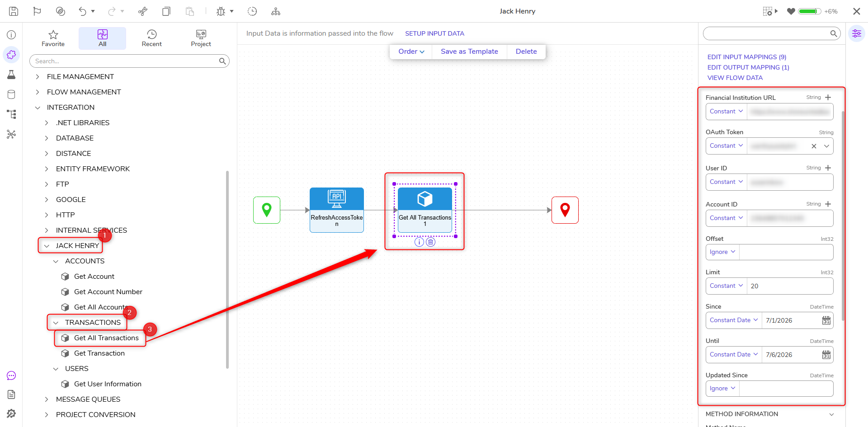868x427 pixels.
Task: Click the trash icon below Get All Transactions step
Action: [431, 242]
